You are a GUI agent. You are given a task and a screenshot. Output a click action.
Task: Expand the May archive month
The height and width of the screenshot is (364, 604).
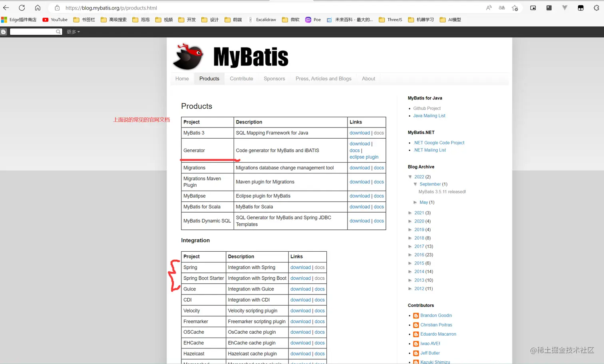(415, 202)
